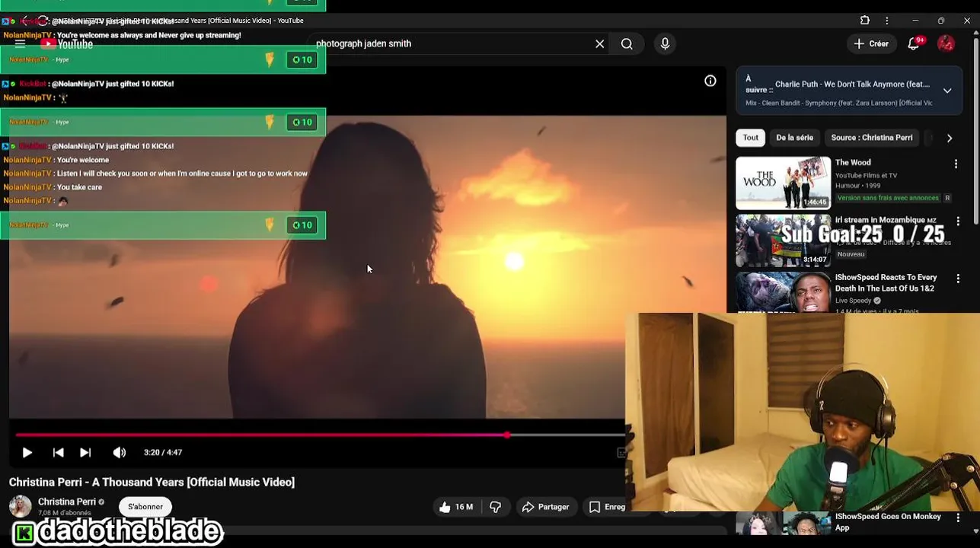Dislike the video with thumbs-down
980x548 pixels.
(x=496, y=507)
